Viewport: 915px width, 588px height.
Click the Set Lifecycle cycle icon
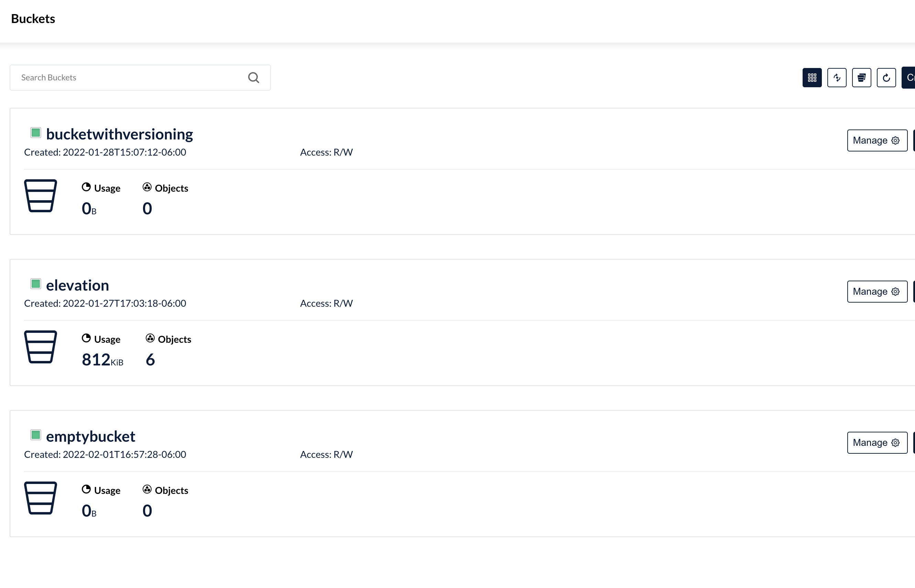tap(837, 78)
